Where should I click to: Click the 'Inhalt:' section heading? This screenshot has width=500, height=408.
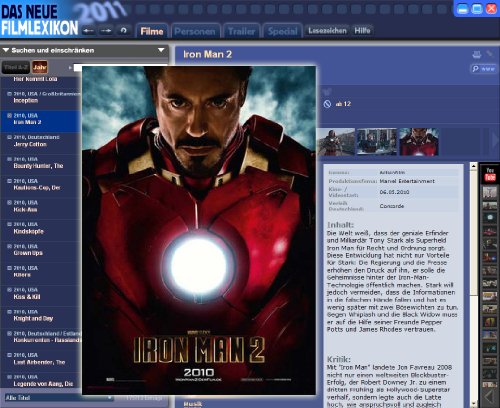click(x=340, y=225)
